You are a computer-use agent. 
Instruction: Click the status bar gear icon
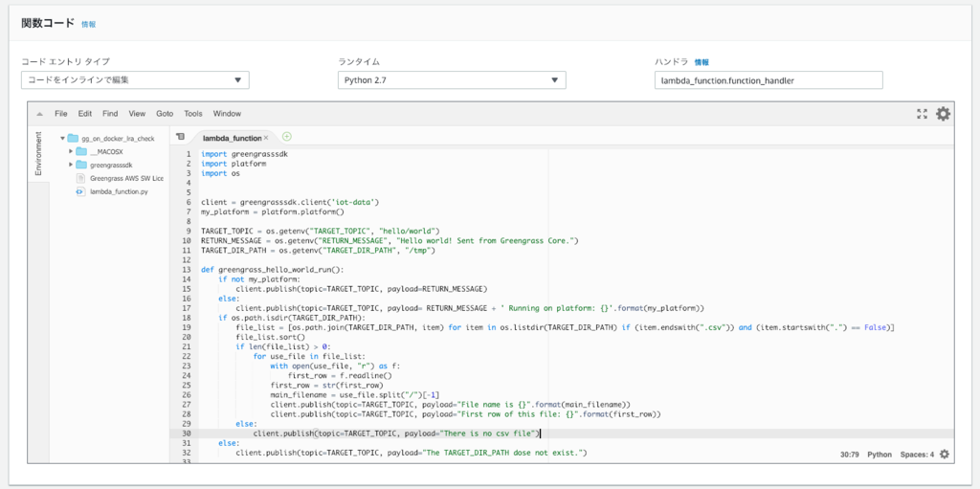tap(945, 455)
